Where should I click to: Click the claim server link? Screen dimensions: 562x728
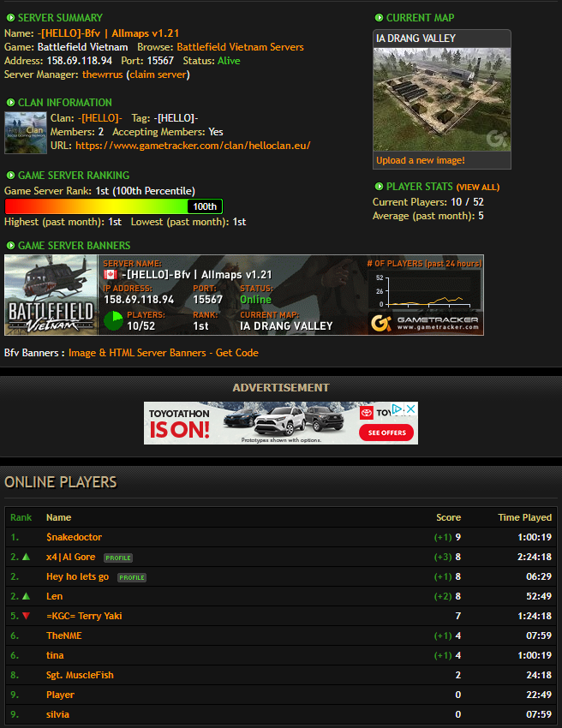click(158, 75)
